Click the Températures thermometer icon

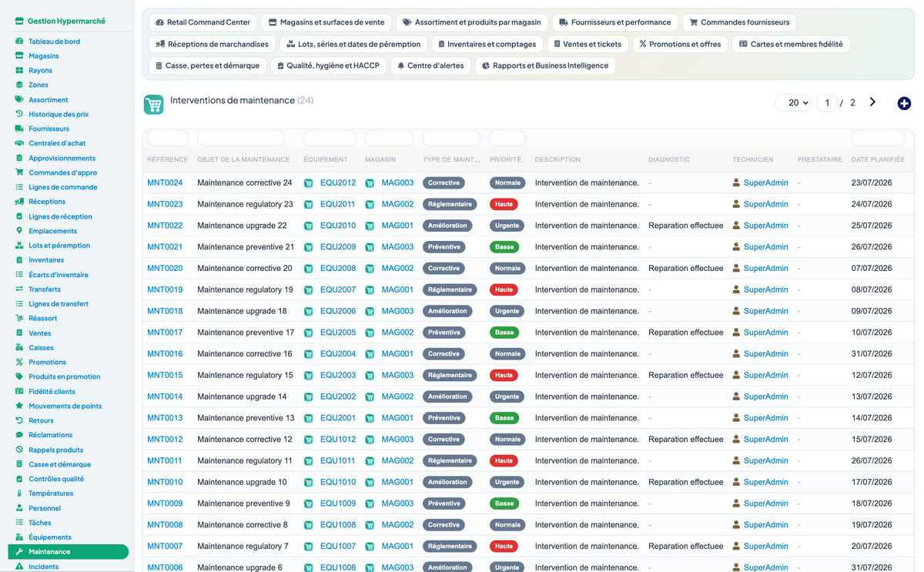[19, 493]
